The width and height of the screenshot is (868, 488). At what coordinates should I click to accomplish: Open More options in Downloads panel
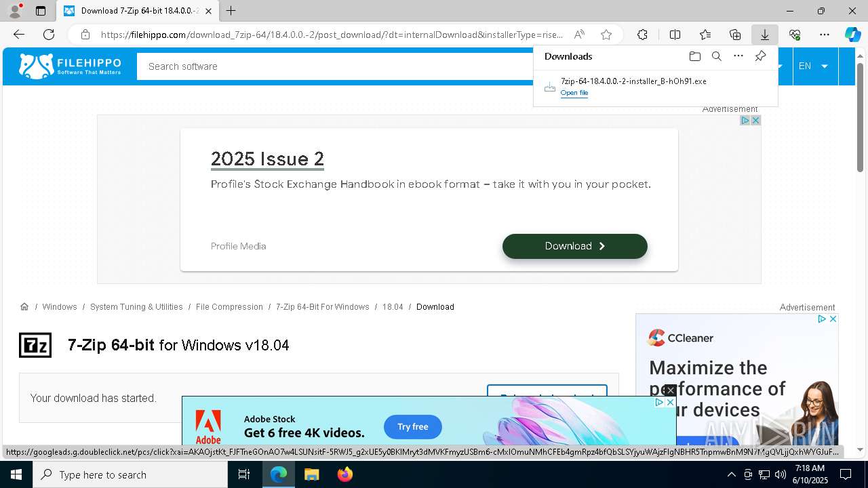click(738, 56)
